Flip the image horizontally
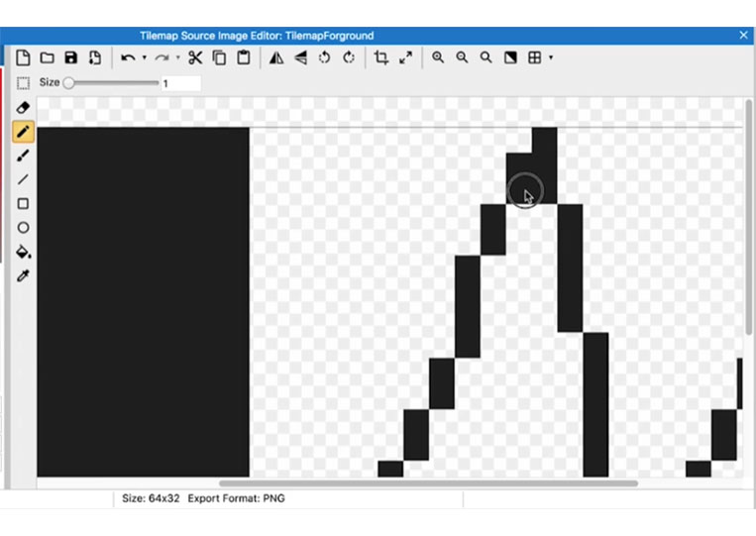This screenshot has width=756, height=536. pyautogui.click(x=276, y=57)
